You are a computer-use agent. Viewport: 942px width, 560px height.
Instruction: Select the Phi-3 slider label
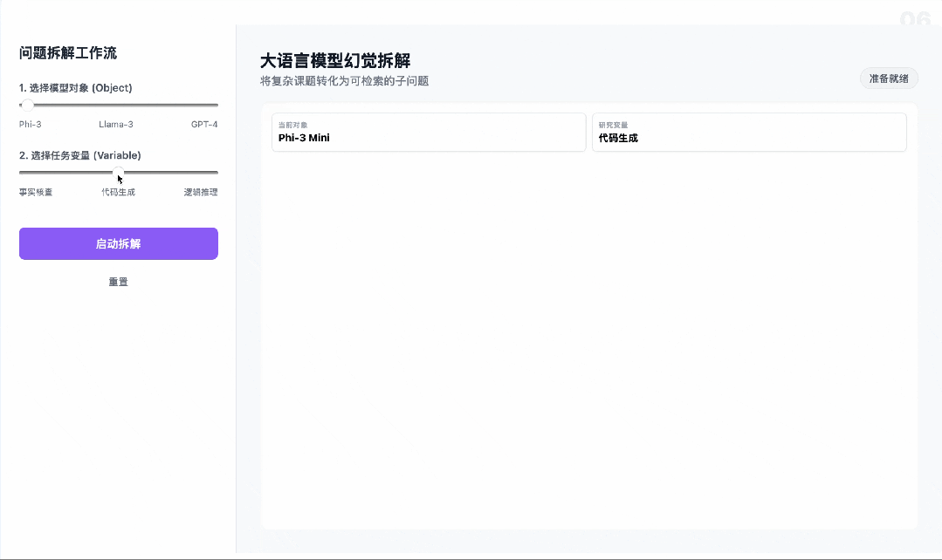(30, 124)
